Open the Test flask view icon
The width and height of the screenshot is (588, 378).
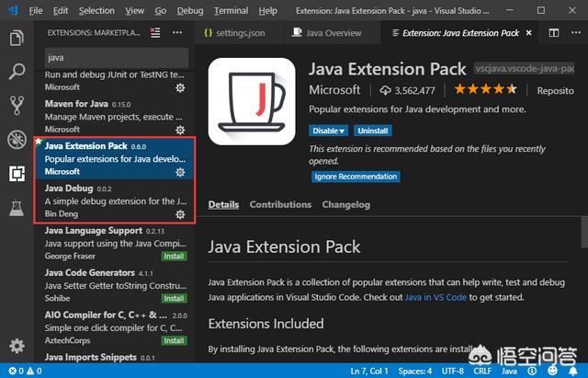click(17, 208)
